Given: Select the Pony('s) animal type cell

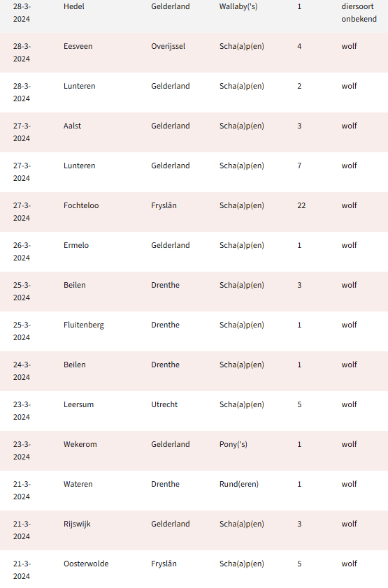Looking at the screenshot, I should [x=233, y=444].
